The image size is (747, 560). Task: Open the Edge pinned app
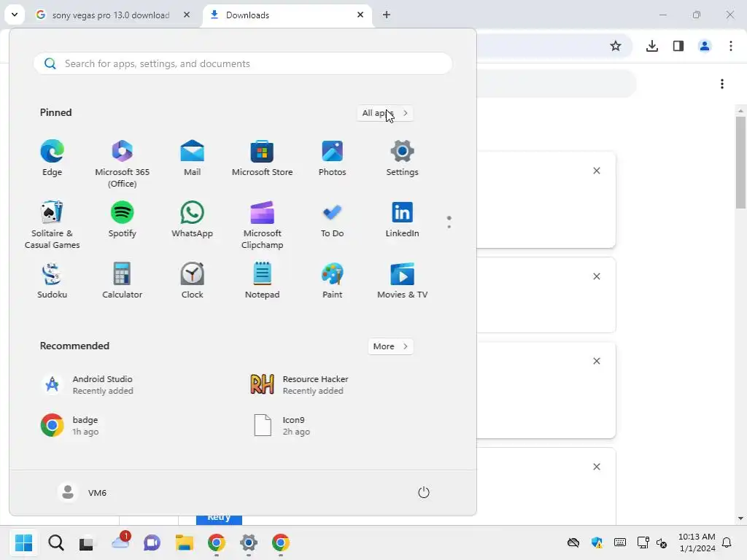coord(52,158)
